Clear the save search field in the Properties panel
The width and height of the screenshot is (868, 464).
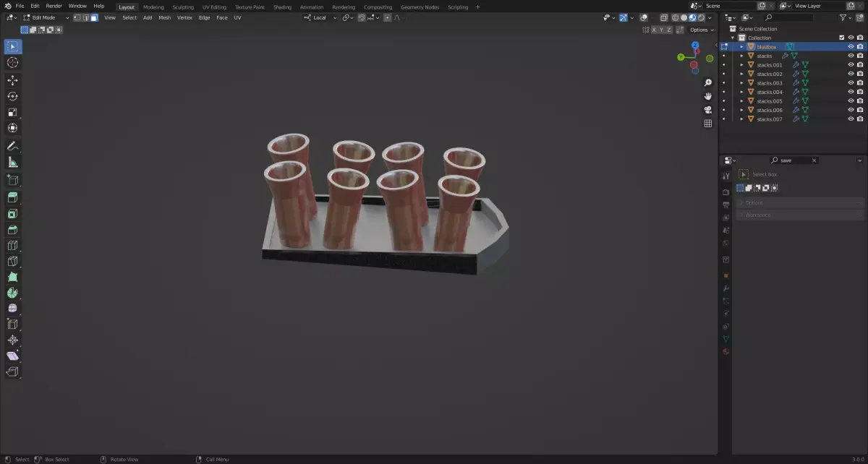click(x=814, y=160)
